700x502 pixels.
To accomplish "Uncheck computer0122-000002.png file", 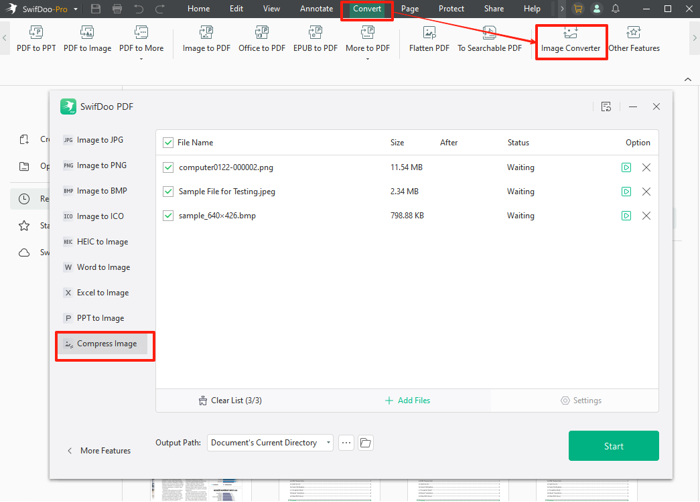I will (168, 167).
